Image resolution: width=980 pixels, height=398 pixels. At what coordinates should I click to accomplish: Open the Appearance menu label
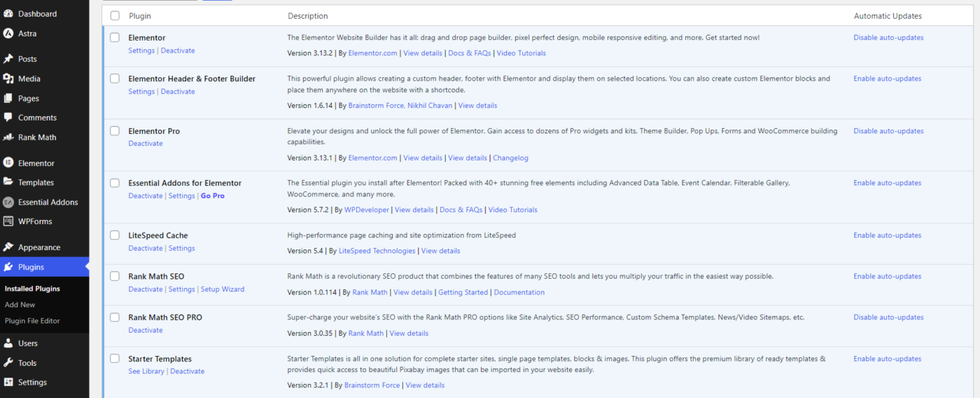click(x=39, y=247)
